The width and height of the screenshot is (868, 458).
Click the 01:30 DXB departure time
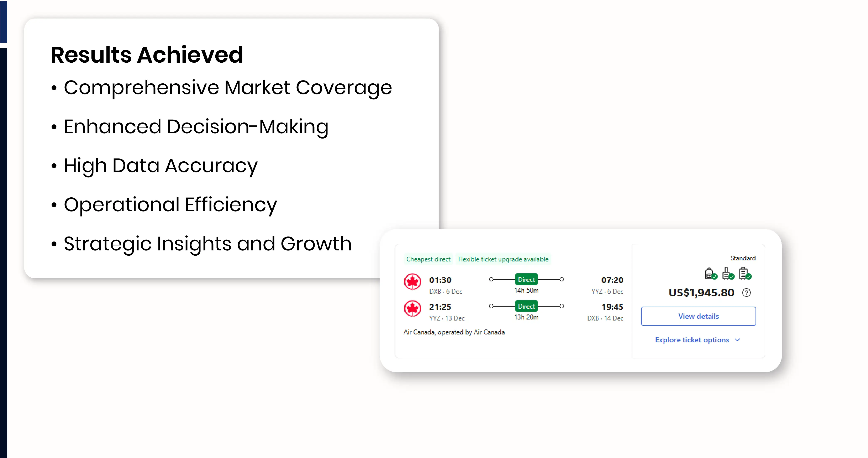point(440,280)
